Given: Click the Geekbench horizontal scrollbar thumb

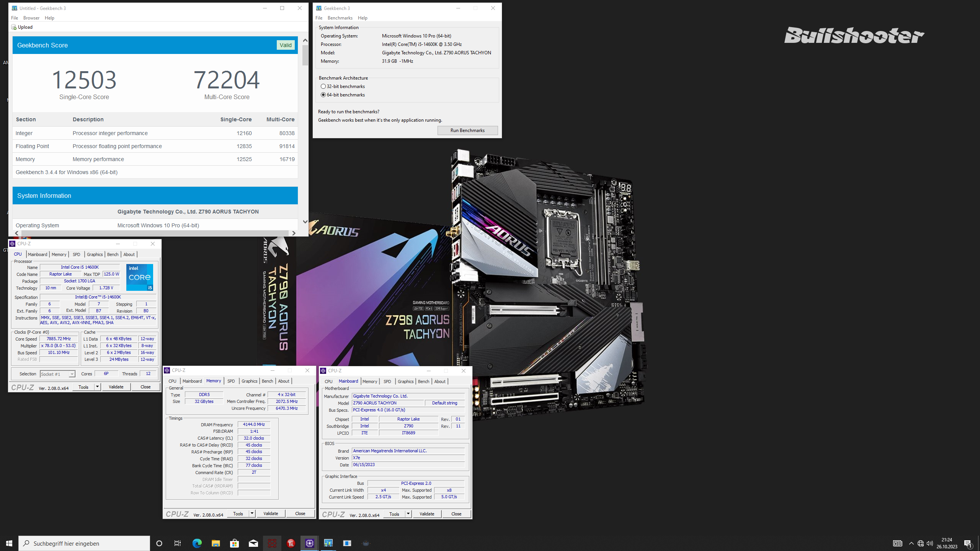Looking at the screenshot, I should (155, 233).
